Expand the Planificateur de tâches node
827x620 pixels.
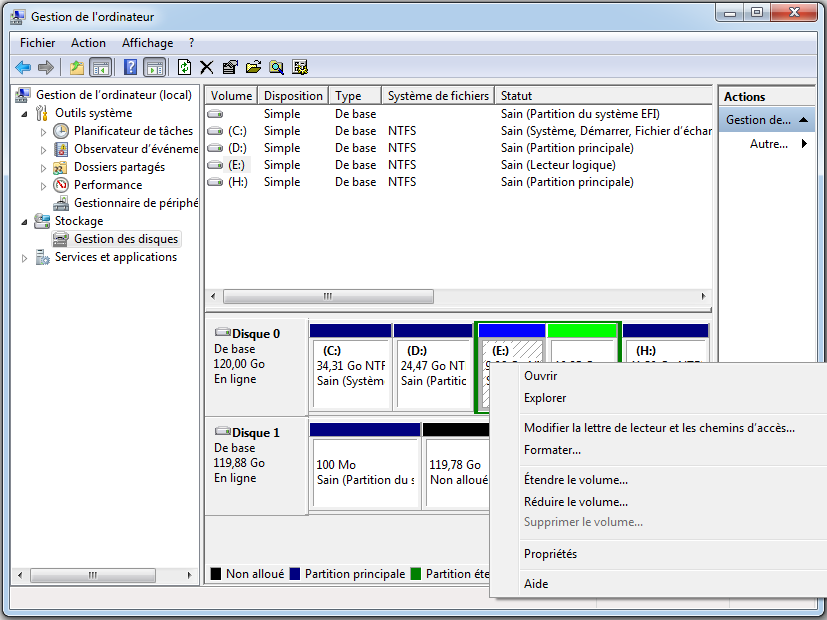[43, 131]
